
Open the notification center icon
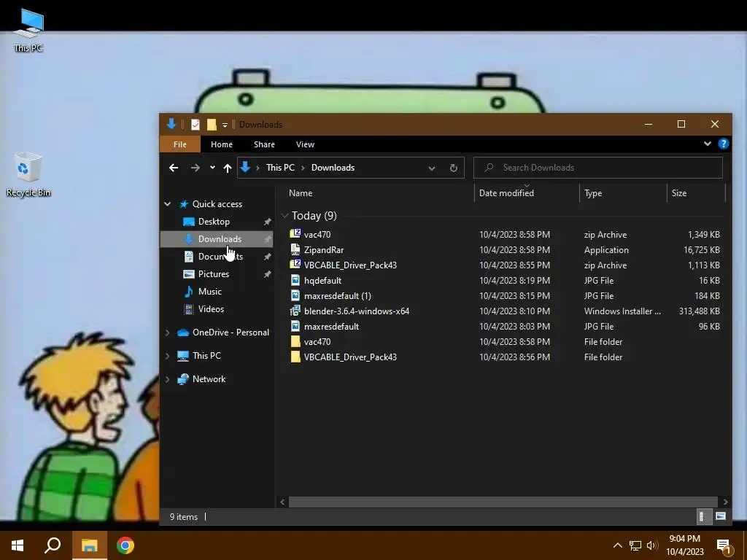click(724, 546)
